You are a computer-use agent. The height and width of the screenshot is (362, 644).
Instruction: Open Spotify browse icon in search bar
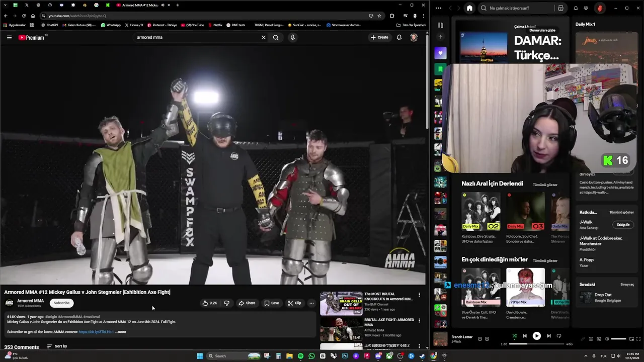click(x=560, y=8)
